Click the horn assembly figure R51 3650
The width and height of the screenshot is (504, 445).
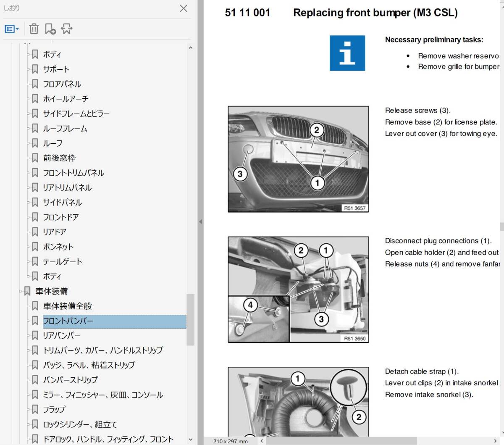click(298, 290)
